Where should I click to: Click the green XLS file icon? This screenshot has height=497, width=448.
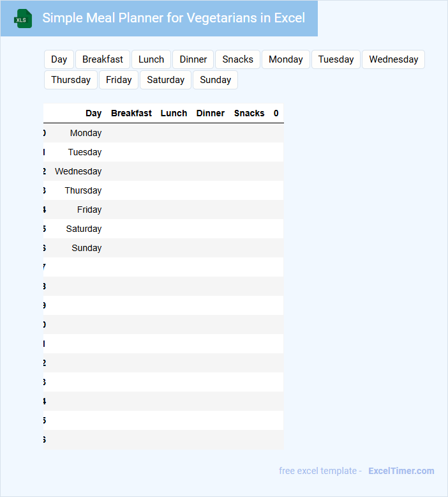click(23, 19)
